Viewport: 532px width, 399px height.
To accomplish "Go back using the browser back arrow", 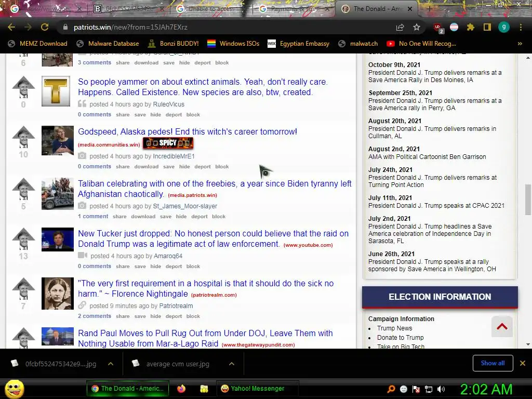I will click(x=11, y=27).
